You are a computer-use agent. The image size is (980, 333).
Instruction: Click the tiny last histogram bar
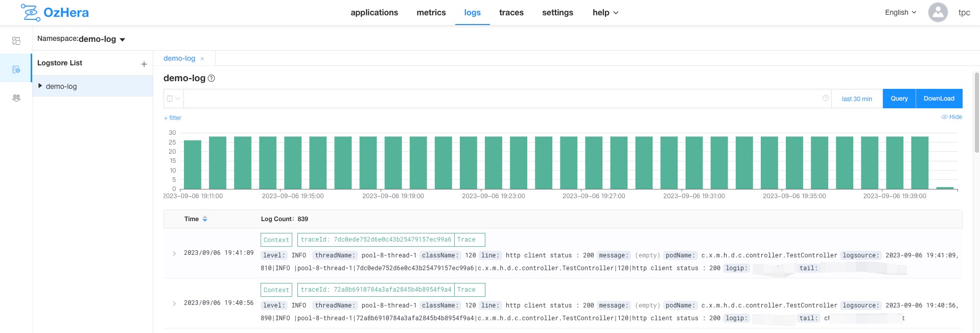tap(945, 188)
